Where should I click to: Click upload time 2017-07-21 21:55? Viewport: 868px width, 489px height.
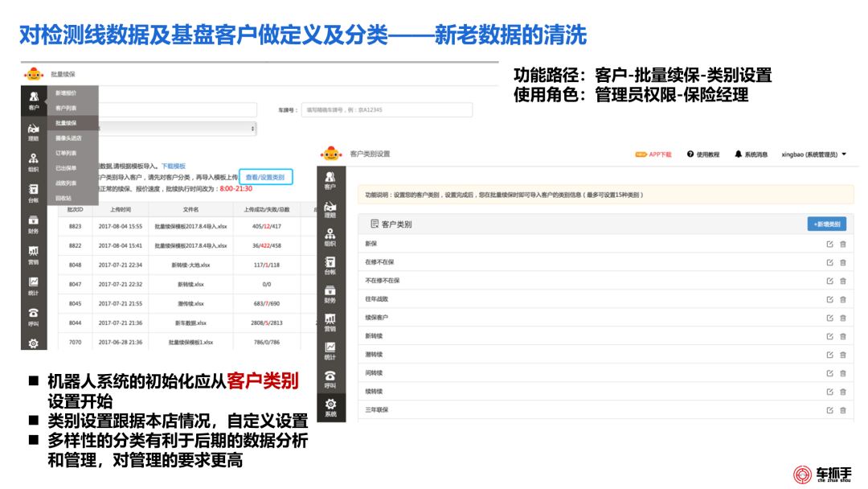coord(120,303)
